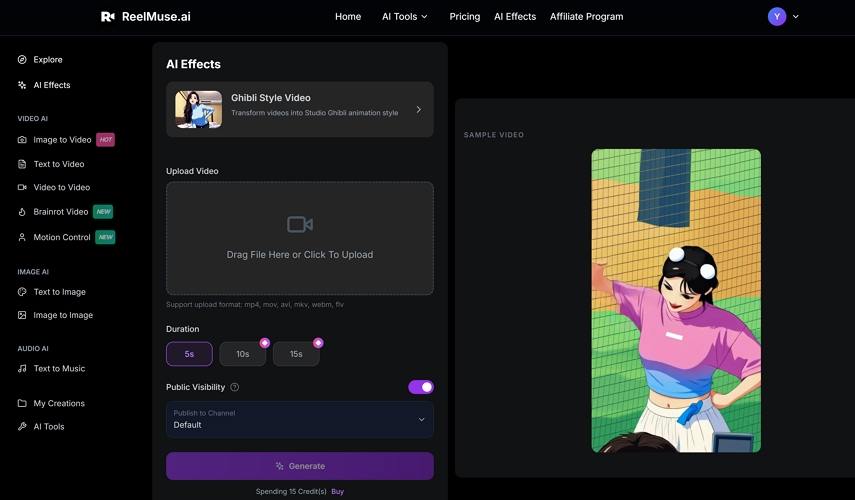Click the user avatar Y icon
855x500 pixels.
[776, 16]
